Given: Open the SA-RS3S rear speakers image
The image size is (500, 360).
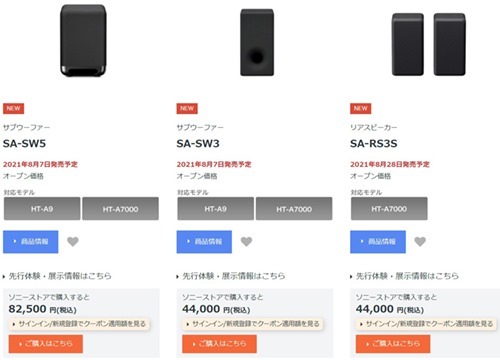Looking at the screenshot, I should pyautogui.click(x=429, y=44).
